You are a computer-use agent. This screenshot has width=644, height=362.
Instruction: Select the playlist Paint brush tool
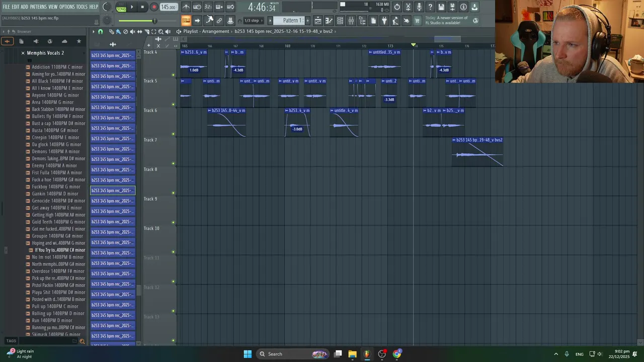[x=118, y=32]
